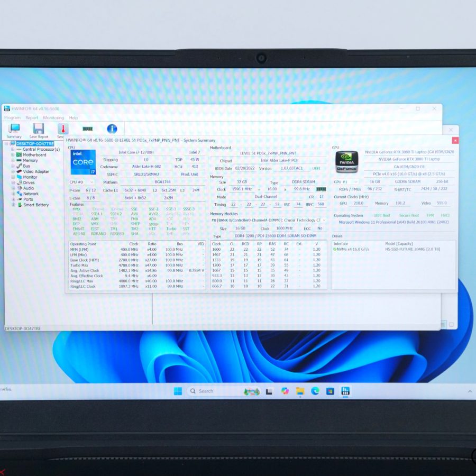The image size is (476, 476).
Task: Click the NVIDIA GeForce logo
Action: (346, 162)
